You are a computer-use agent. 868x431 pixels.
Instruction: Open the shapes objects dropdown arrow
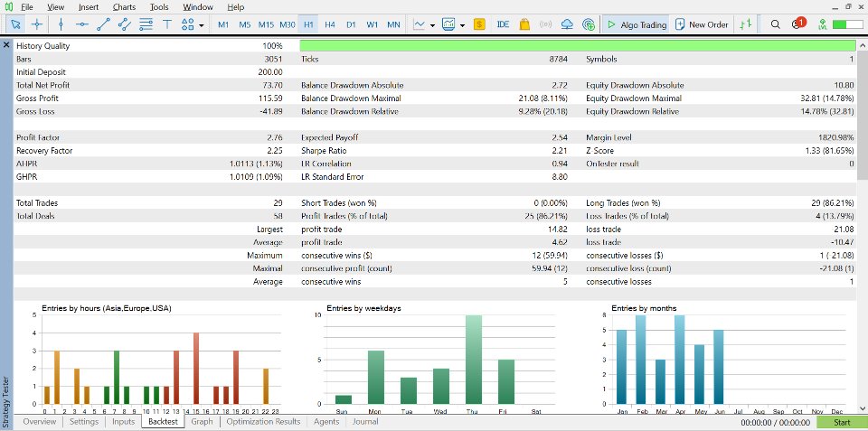[201, 25]
